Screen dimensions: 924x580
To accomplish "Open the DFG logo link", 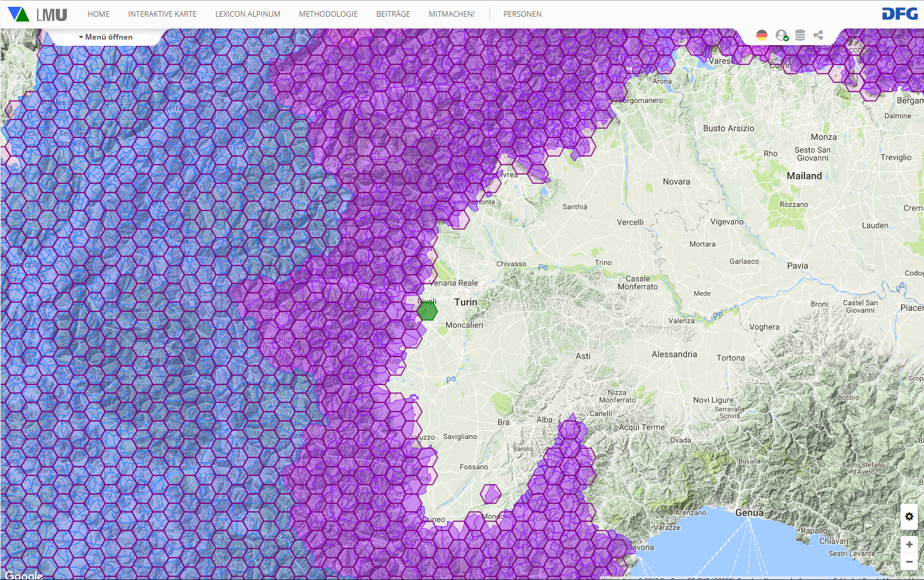I will (x=899, y=14).
